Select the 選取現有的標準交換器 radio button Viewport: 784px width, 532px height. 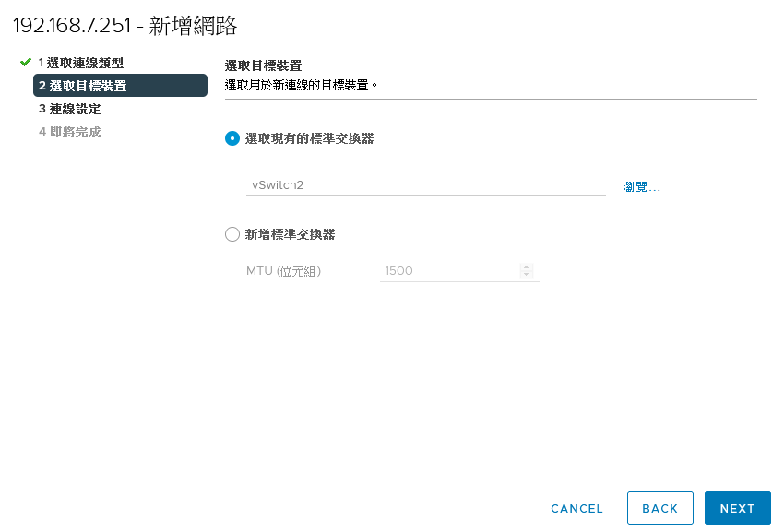(x=232, y=138)
